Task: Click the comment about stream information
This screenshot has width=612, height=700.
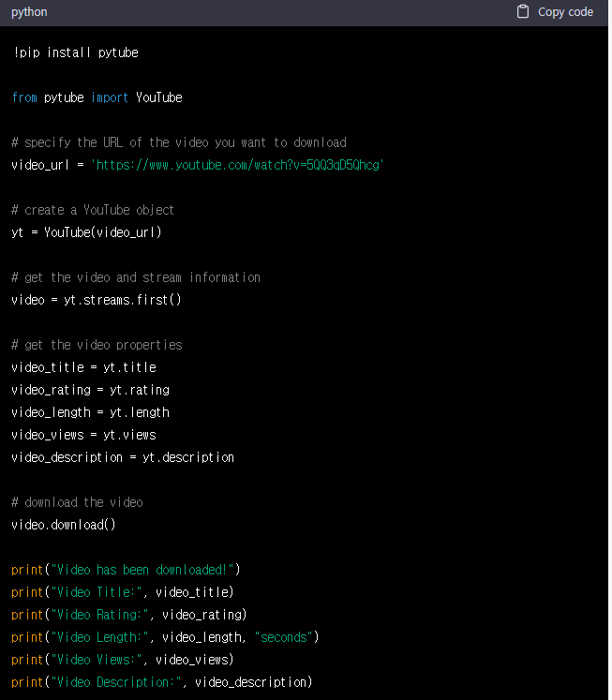Action: pos(136,277)
